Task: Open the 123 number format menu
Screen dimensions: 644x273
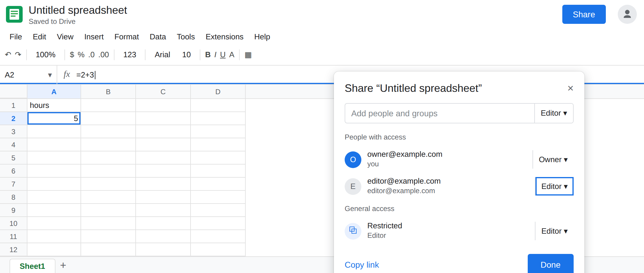Action: point(130,55)
